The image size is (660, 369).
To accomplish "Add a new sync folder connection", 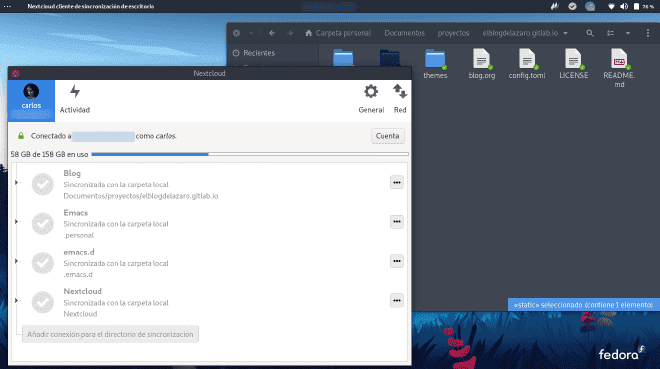I will point(110,334).
